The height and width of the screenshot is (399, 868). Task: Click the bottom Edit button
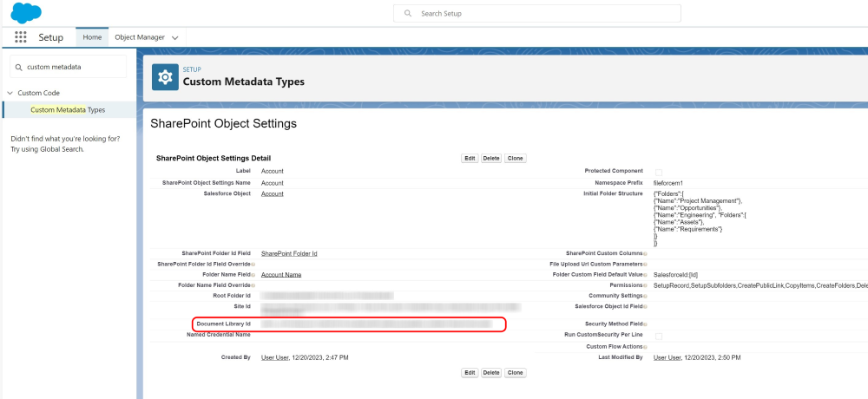click(x=470, y=372)
